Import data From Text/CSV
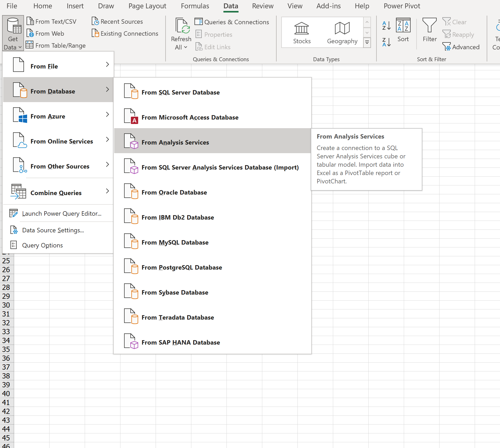The image size is (500, 448). [52, 21]
